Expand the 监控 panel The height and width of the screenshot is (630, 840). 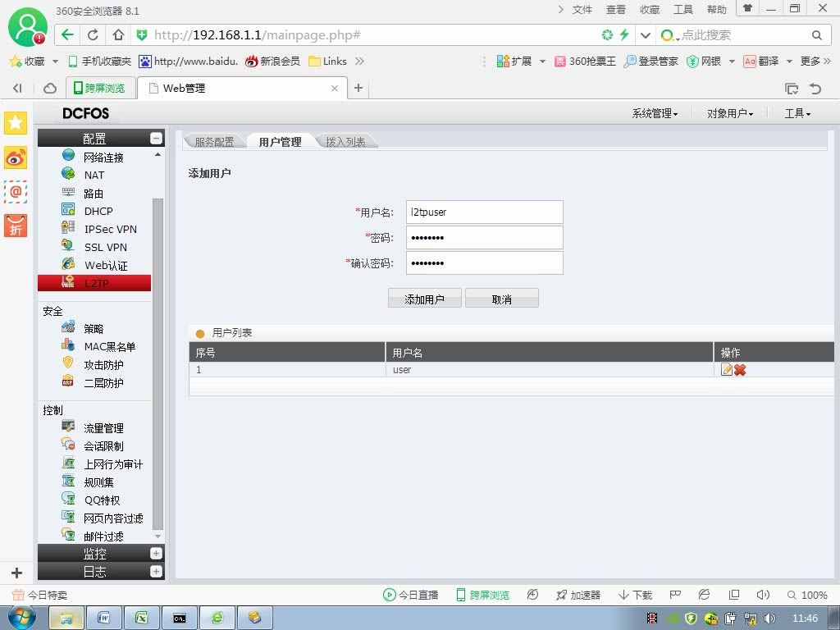[156, 554]
